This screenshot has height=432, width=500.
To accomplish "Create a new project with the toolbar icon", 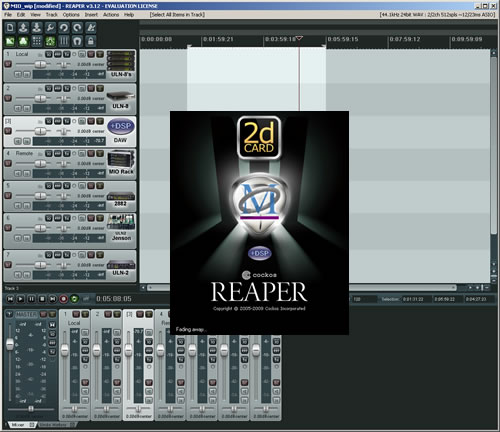I will (x=10, y=28).
